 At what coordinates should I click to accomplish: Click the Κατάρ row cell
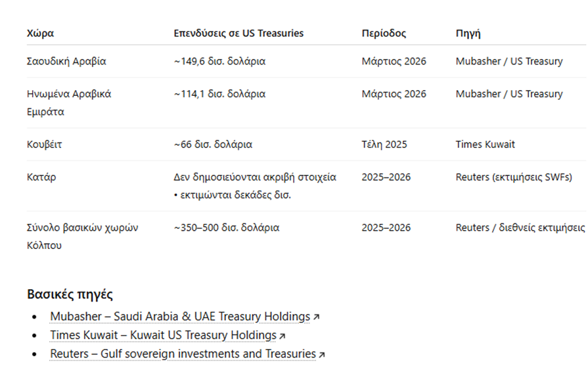41,177
